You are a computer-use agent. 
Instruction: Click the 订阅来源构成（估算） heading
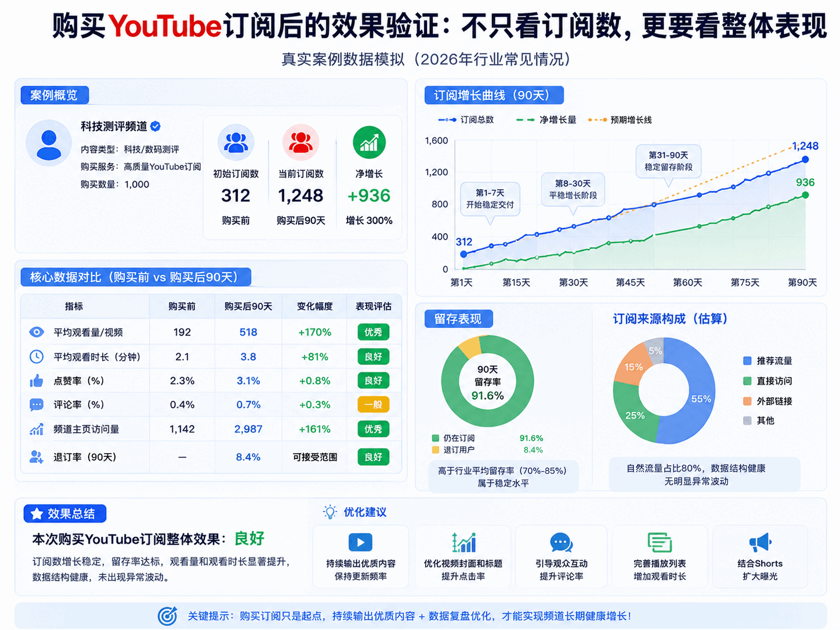pos(671,319)
